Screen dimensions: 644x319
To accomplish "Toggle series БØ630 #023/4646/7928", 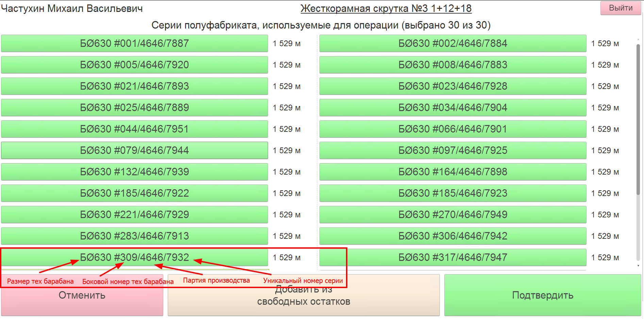I will [453, 86].
